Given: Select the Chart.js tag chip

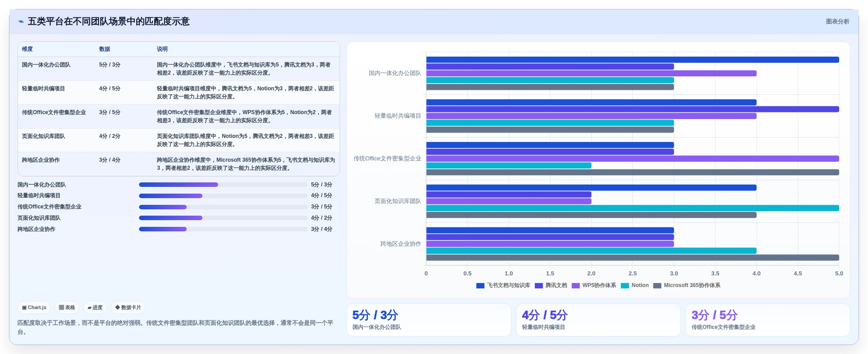Looking at the screenshot, I should click(x=34, y=308).
